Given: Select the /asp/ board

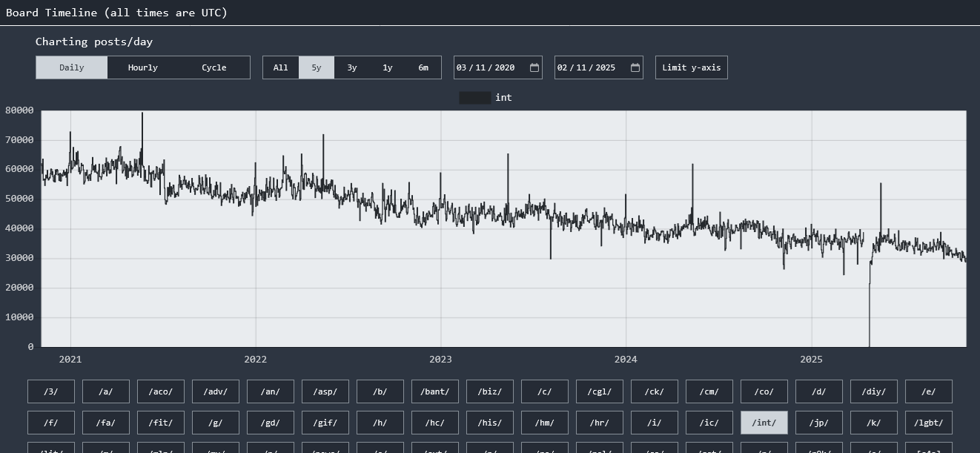Looking at the screenshot, I should pyautogui.click(x=325, y=391).
